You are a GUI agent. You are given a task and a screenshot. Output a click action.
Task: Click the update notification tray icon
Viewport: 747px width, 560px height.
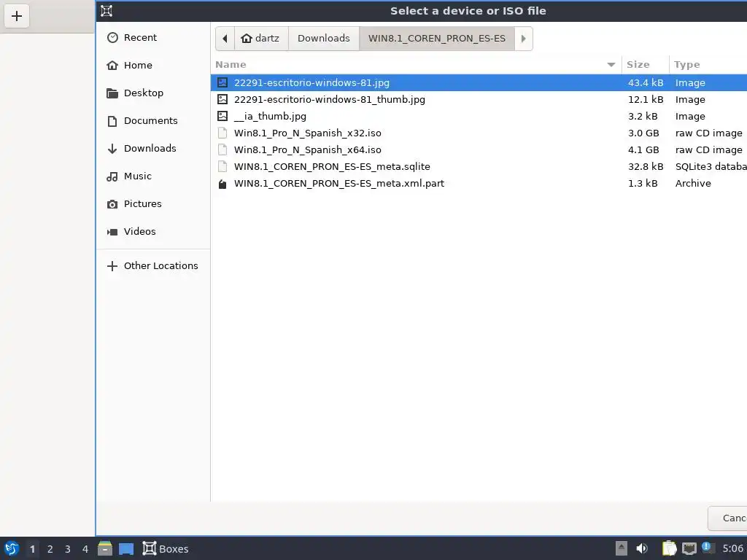coord(708,548)
